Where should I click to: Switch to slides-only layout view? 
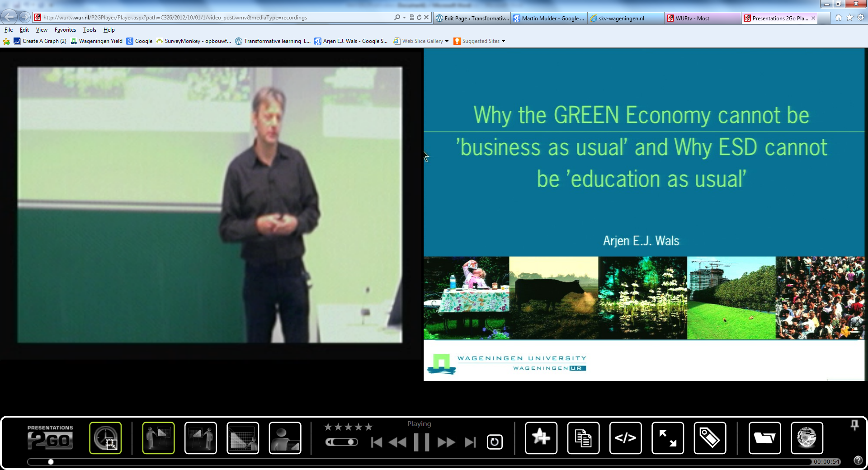click(243, 437)
